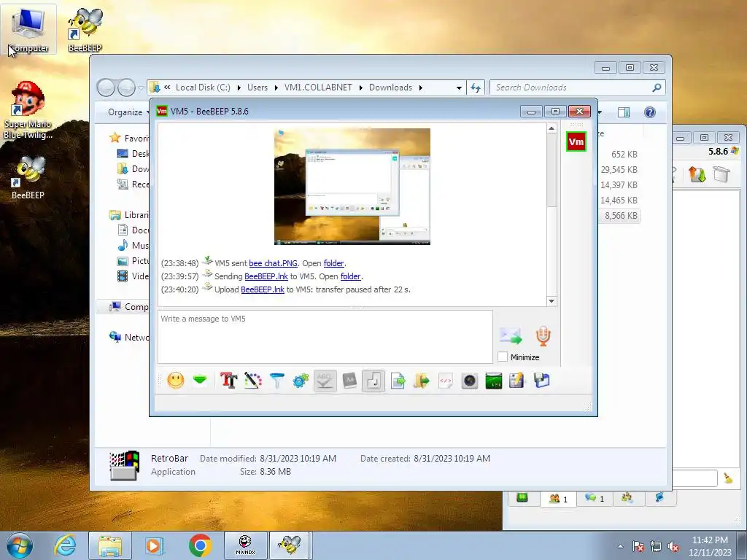Click the Explorer Back navigation button
The image size is (747, 560).
tap(106, 87)
